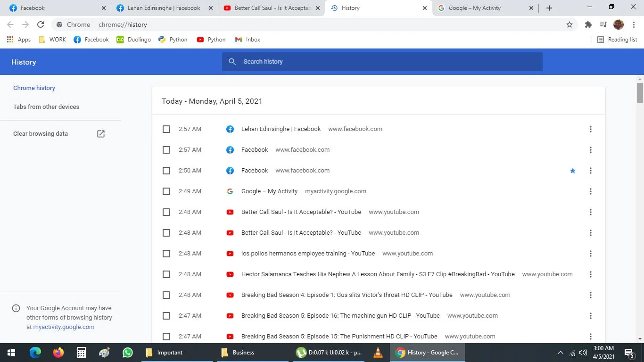Open Lehan Edirisinghe | Facebook history link
Viewport: 644px width, 362px height.
[281, 129]
